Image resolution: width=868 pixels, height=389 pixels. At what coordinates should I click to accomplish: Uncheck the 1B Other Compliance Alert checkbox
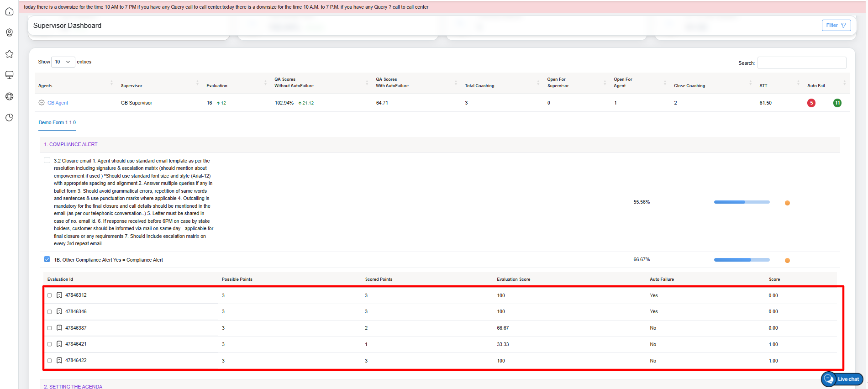pyautogui.click(x=47, y=259)
